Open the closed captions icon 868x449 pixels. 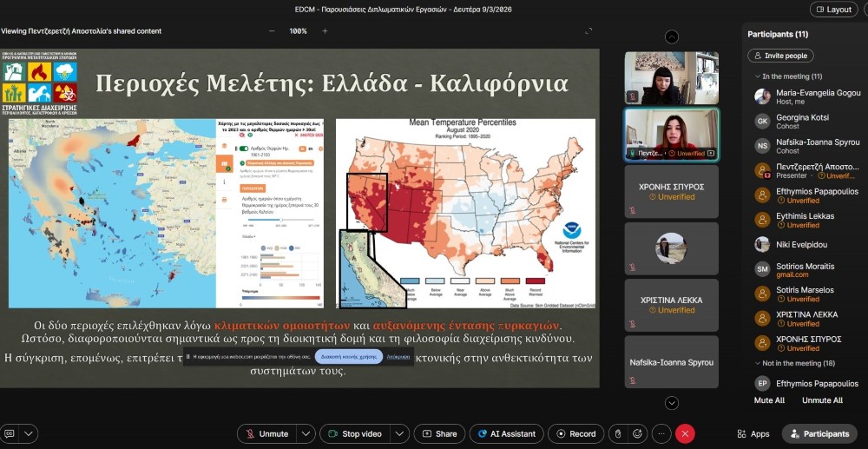[10, 433]
